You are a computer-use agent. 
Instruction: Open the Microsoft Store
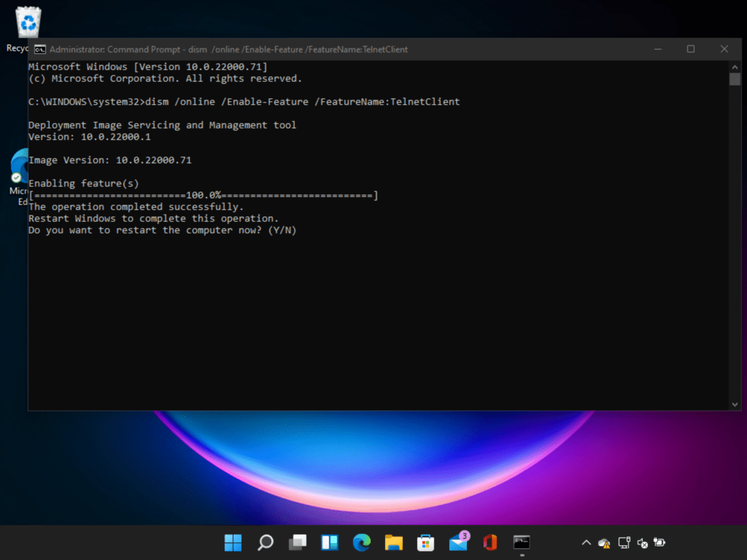point(425,542)
